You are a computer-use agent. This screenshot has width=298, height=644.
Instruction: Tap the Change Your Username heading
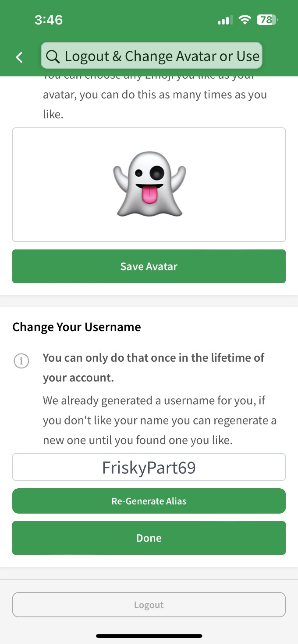[77, 327]
